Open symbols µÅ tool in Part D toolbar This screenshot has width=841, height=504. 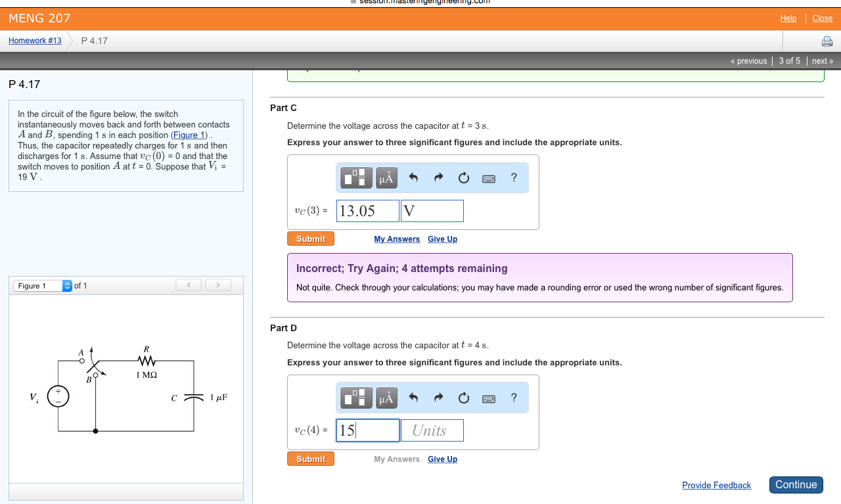click(x=386, y=398)
